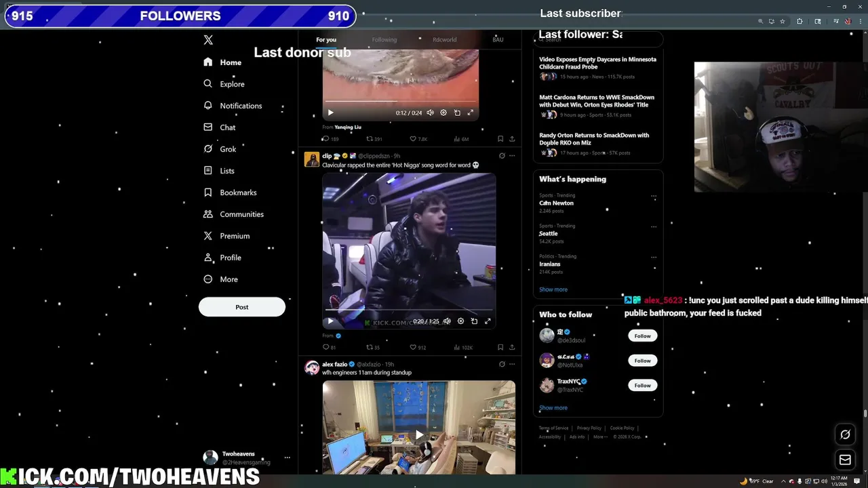Bookmark clip's Clavicular post
The width and height of the screenshot is (868, 488).
(500, 348)
